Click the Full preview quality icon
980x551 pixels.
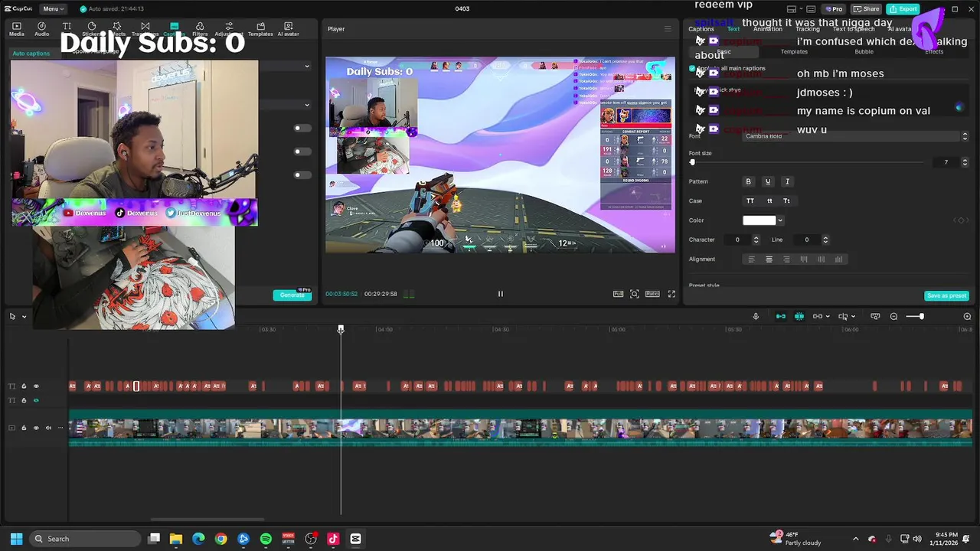click(x=618, y=294)
